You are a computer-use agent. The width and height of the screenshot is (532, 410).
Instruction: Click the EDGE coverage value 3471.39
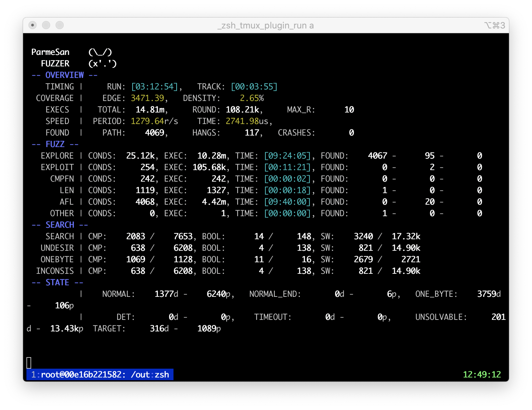(x=147, y=98)
